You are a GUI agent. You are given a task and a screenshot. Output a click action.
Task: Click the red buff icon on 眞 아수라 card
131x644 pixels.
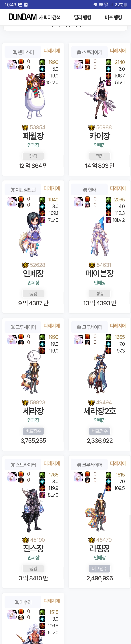[21, 611]
